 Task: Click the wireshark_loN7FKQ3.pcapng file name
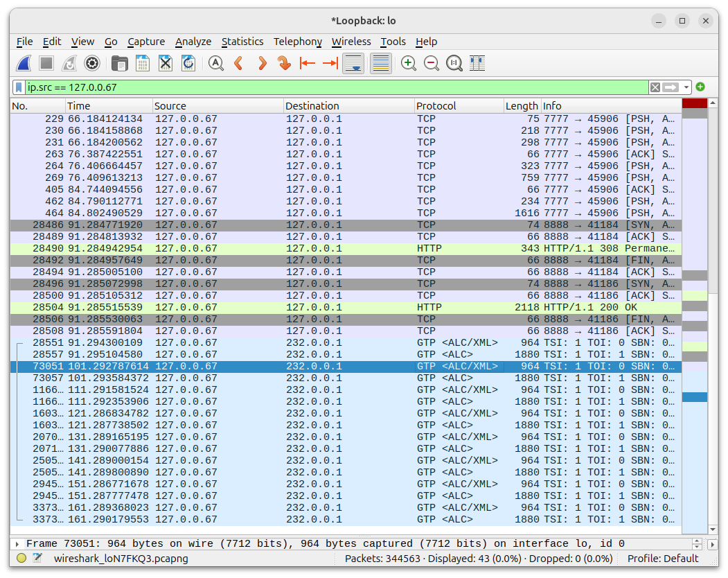(x=121, y=559)
